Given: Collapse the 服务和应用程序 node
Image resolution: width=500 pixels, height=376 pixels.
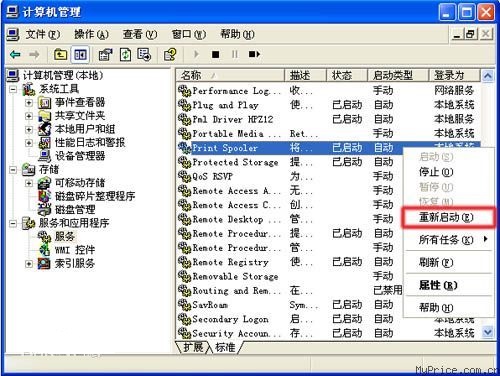Looking at the screenshot, I should (13, 223).
